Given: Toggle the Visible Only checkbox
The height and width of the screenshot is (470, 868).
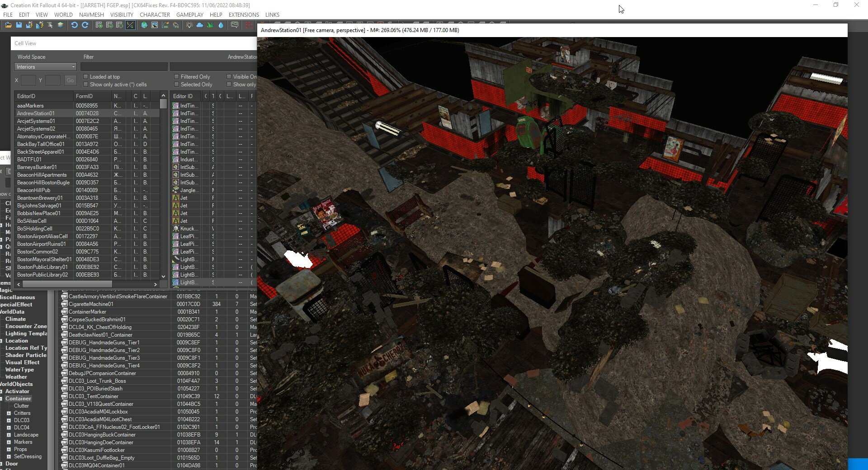Looking at the screenshot, I should (229, 77).
